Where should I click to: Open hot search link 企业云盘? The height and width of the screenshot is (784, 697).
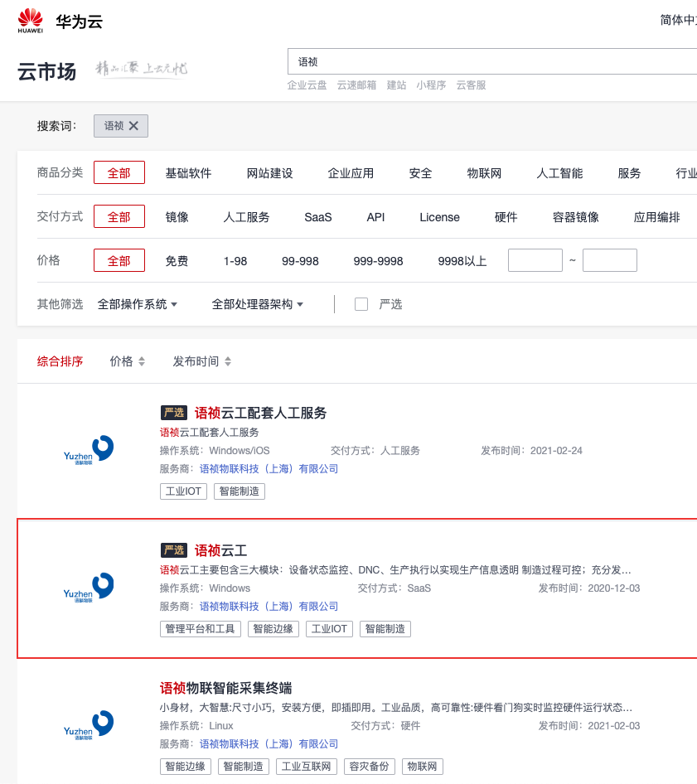(x=307, y=85)
